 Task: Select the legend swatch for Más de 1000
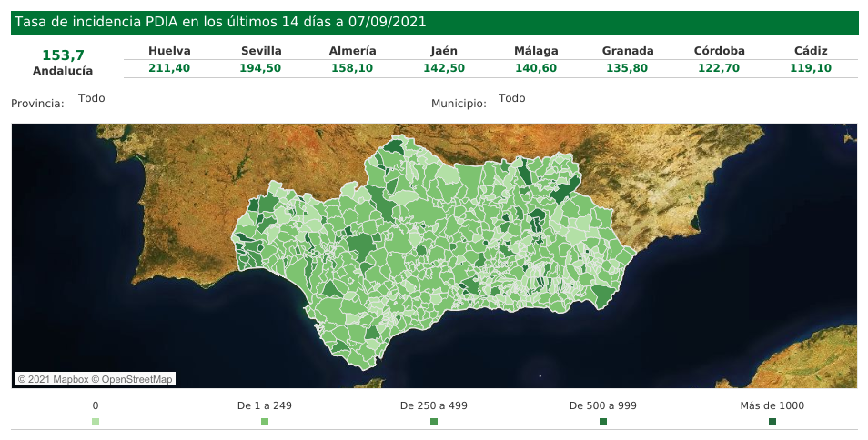[x=772, y=422]
